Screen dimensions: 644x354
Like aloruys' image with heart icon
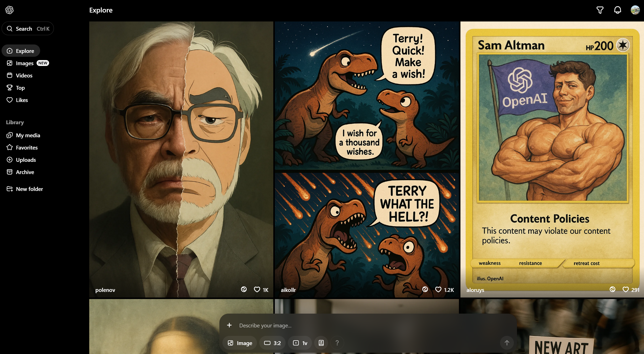click(626, 289)
